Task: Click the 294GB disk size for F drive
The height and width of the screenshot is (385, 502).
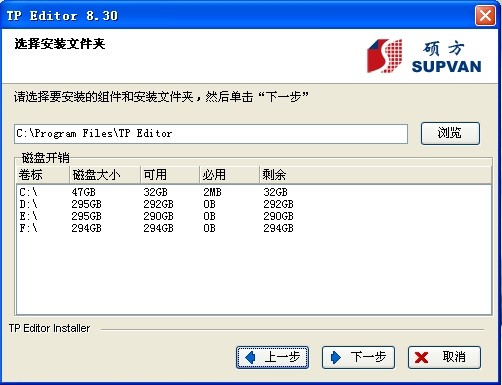Action: 86,228
